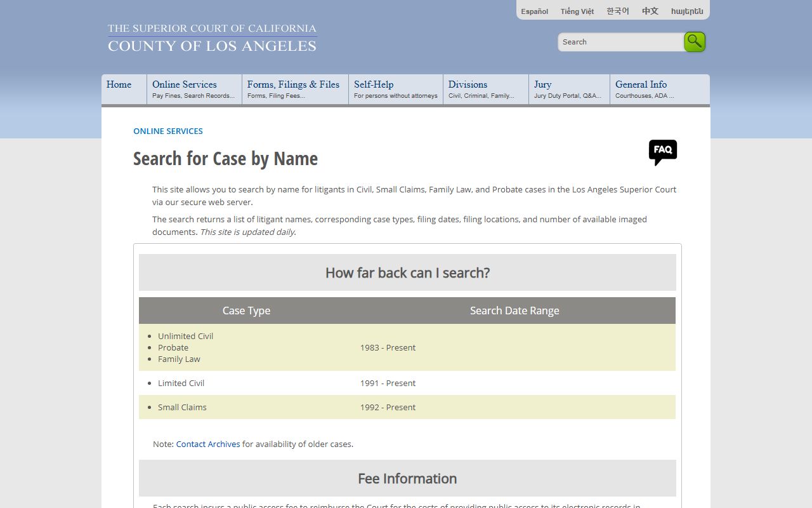This screenshot has height=508, width=812.
Task: Select the Family Law list entry
Action: click(x=179, y=359)
